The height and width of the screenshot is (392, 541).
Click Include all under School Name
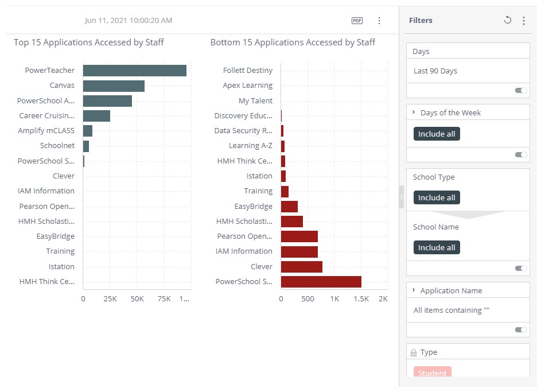[x=437, y=247]
